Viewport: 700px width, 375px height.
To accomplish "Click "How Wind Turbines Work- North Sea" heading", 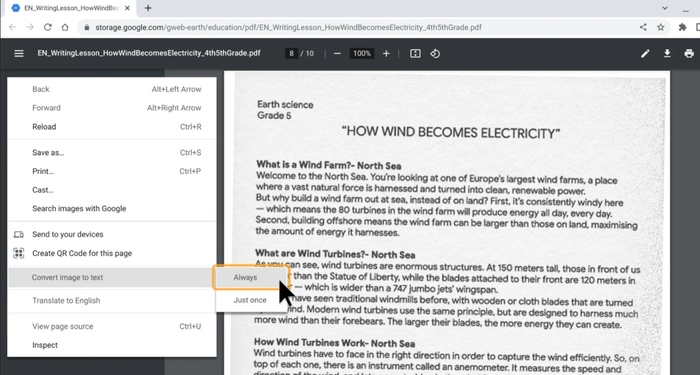I will 335,343.
